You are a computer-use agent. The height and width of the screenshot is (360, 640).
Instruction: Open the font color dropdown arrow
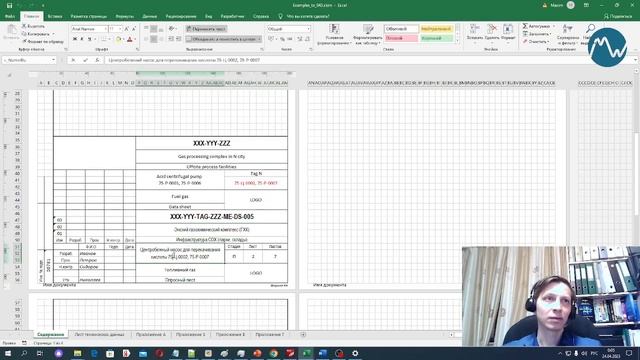pyautogui.click(x=135, y=40)
